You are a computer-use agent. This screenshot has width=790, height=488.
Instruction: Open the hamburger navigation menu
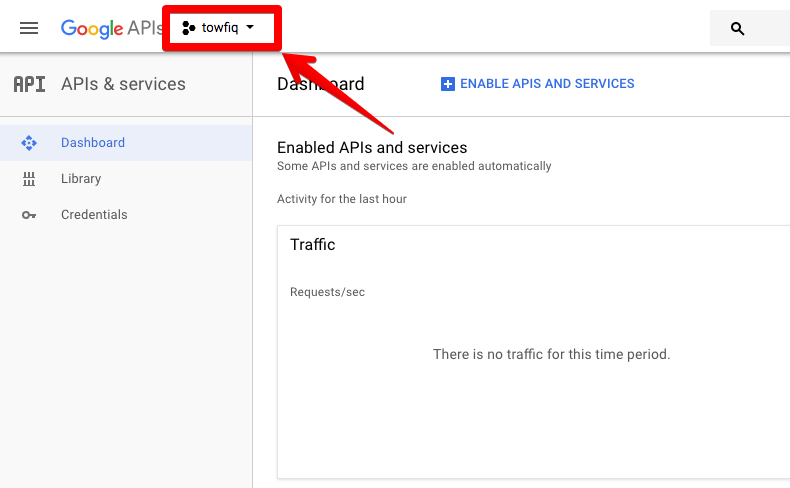[29, 28]
